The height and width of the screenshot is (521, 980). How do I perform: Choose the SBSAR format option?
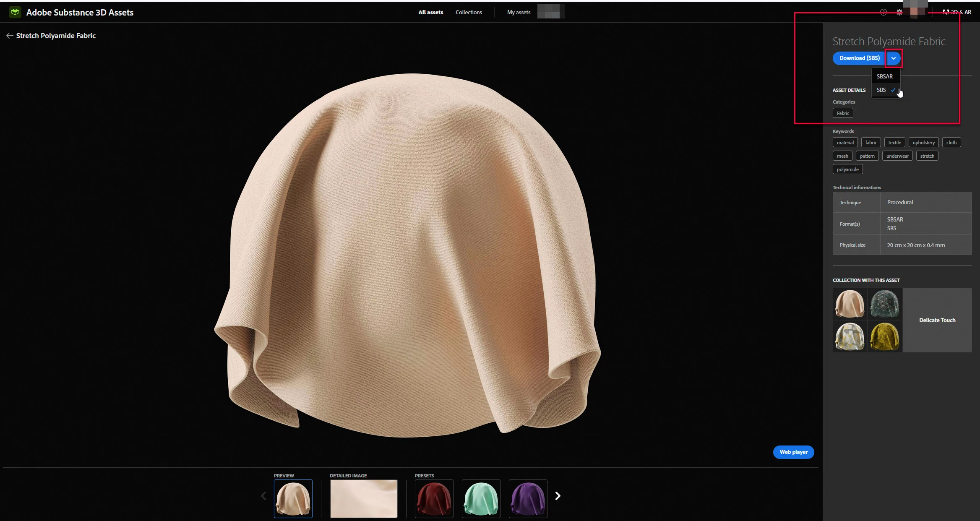884,76
